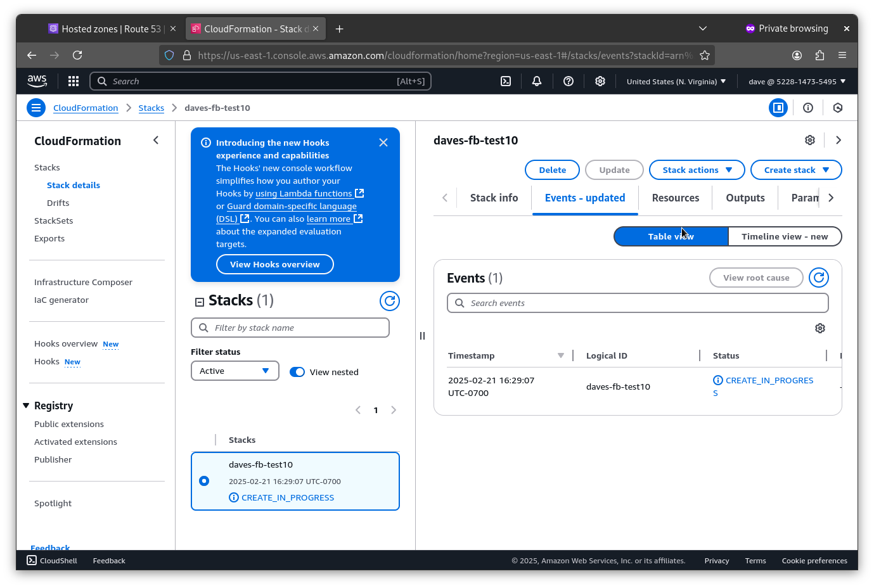Image resolution: width=874 pixels, height=588 pixels.
Task: Go back in browser history
Action: click(32, 55)
